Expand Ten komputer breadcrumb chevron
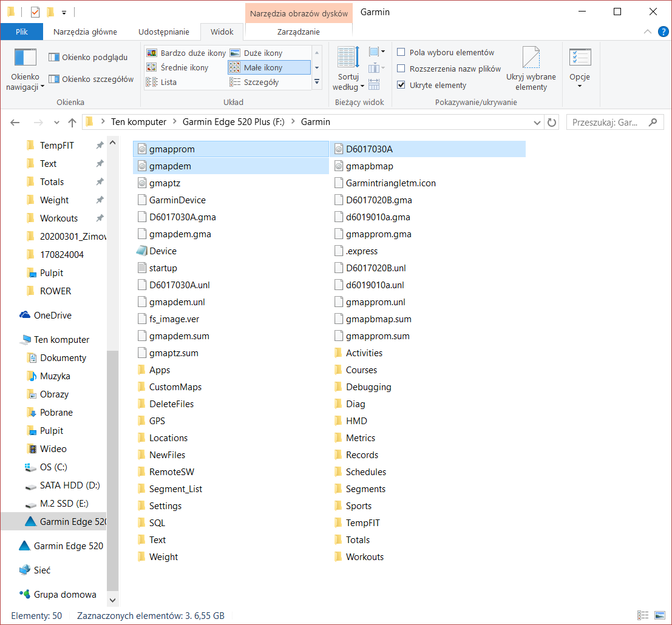 175,121
